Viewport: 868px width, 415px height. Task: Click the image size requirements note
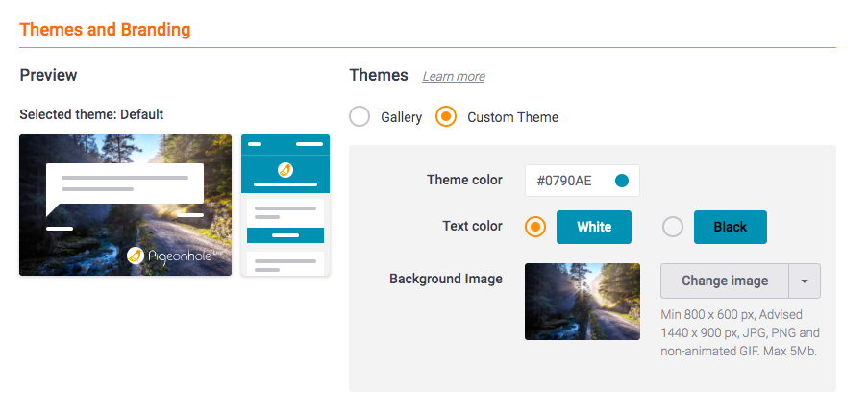[740, 332]
